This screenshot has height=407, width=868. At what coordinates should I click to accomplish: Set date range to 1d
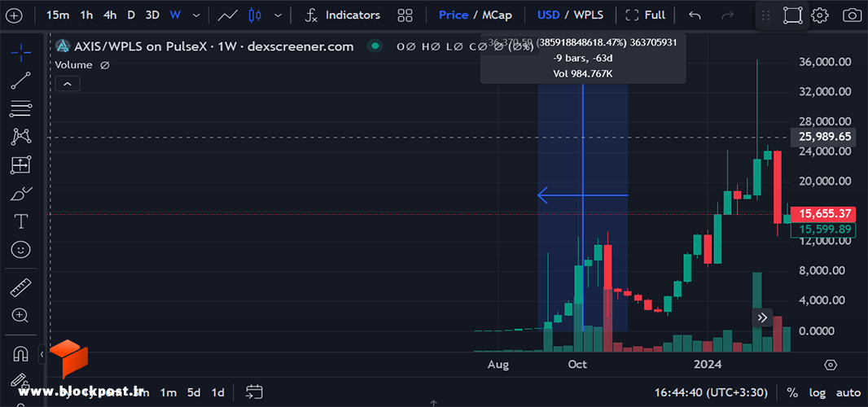[218, 392]
